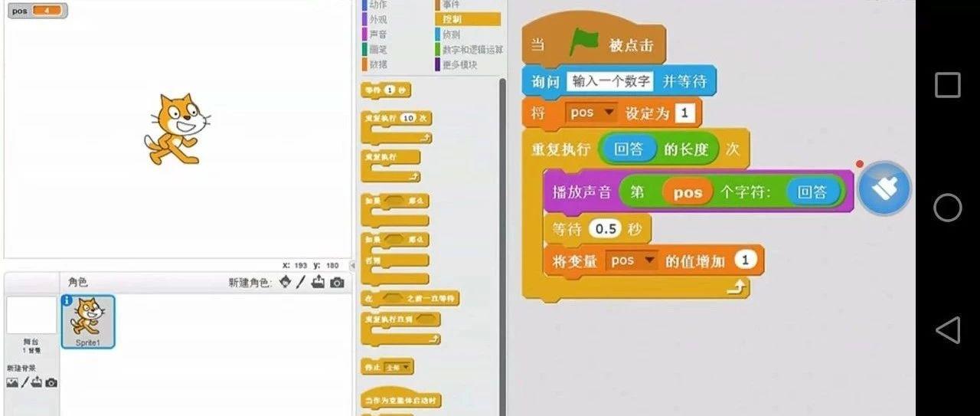Select the 外观 (Looks) category

[377, 19]
